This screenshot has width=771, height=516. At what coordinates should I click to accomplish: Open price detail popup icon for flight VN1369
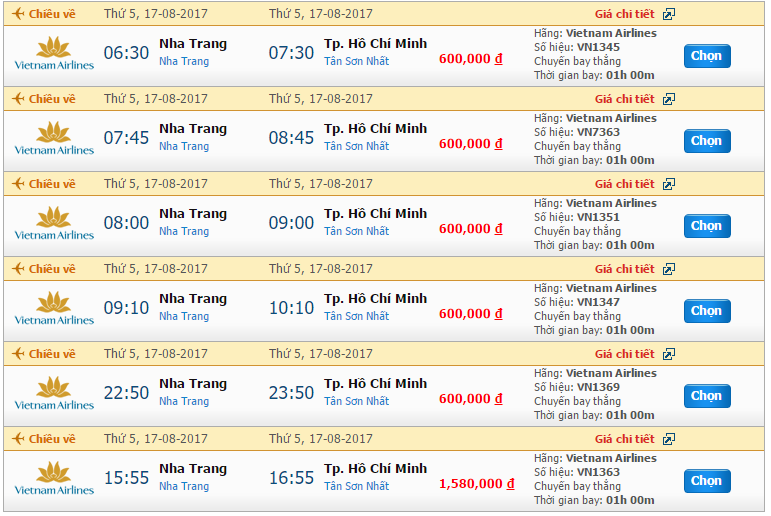click(669, 354)
